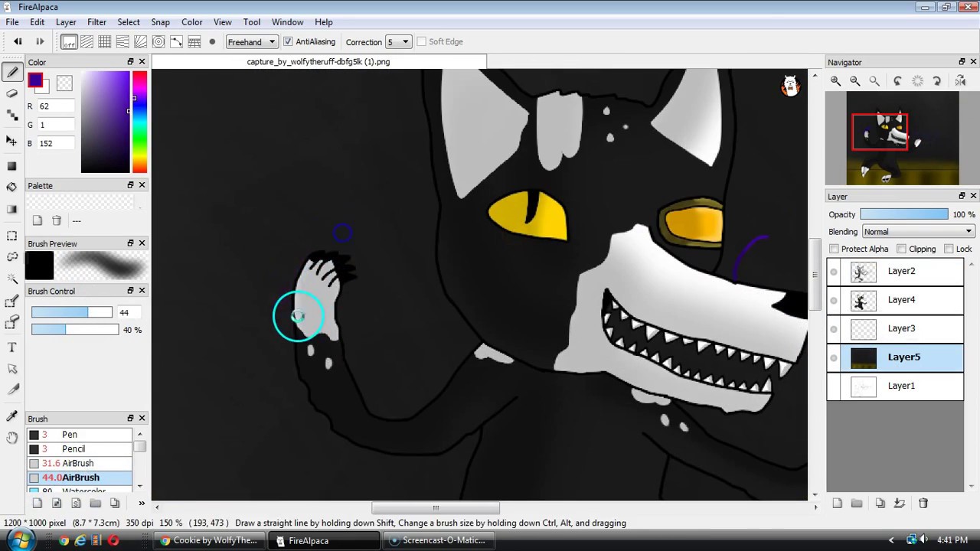980x551 pixels.
Task: Choose the Dot tool below the Eraser
Action: (11, 116)
